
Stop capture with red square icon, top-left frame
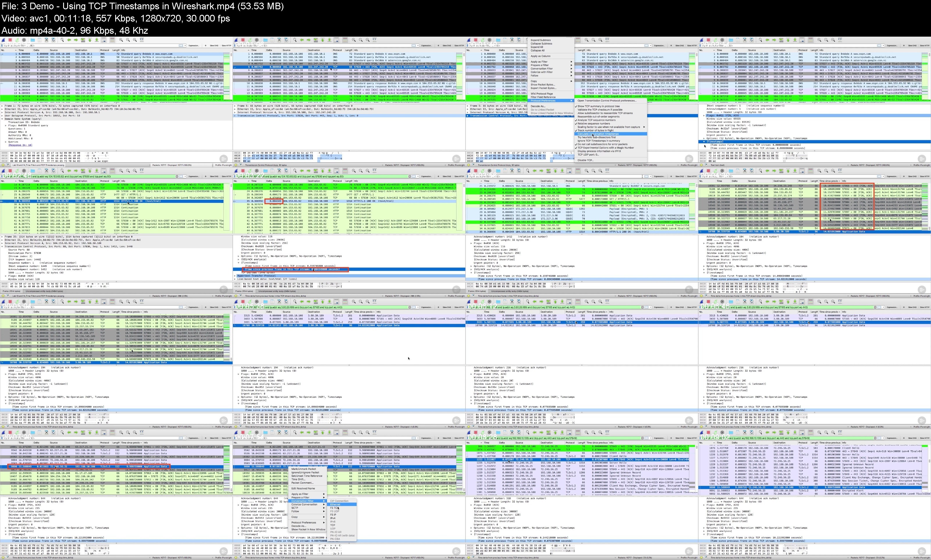pyautogui.click(x=10, y=40)
